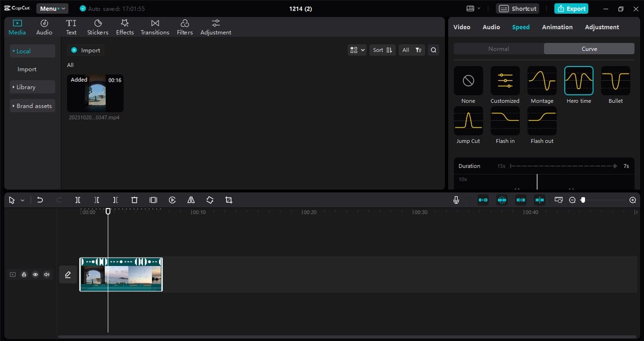Image resolution: width=644 pixels, height=341 pixels.
Task: Delete the part right of the playhead
Action: 116,200
